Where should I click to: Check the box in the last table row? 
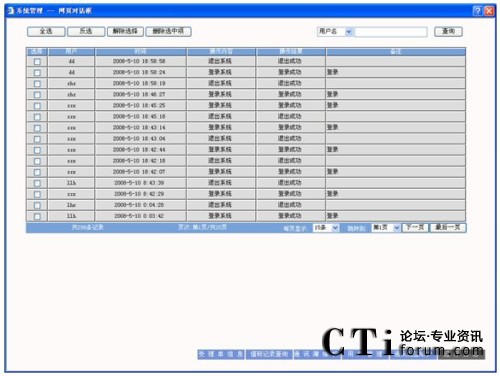[x=37, y=216]
